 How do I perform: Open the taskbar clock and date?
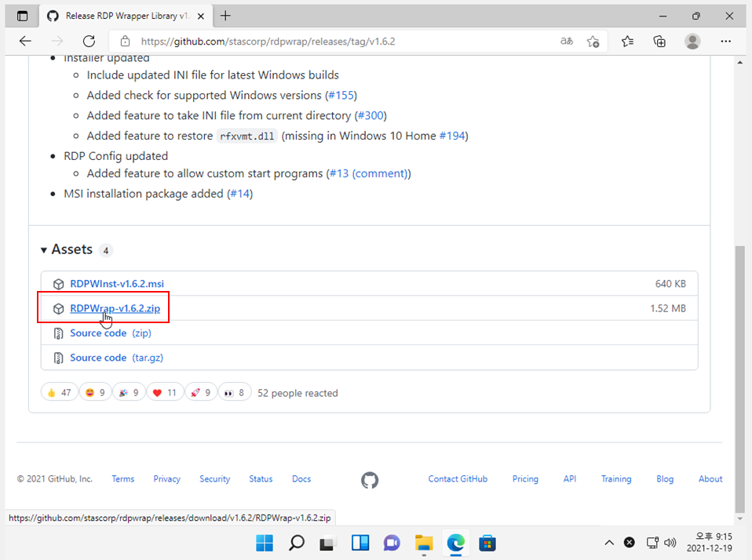click(710, 542)
